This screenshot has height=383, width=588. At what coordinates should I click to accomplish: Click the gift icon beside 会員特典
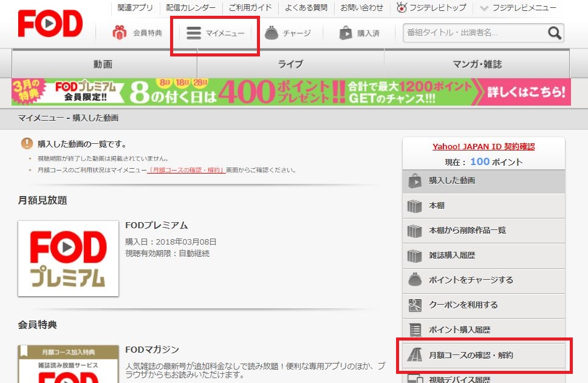pyautogui.click(x=120, y=33)
